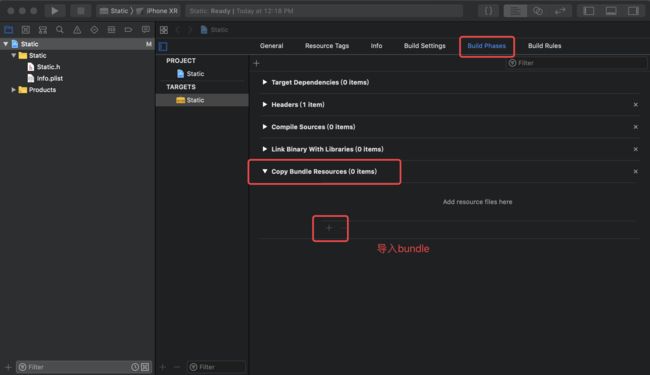Go forward in editor history
This screenshot has width=650, height=375.
[190, 30]
